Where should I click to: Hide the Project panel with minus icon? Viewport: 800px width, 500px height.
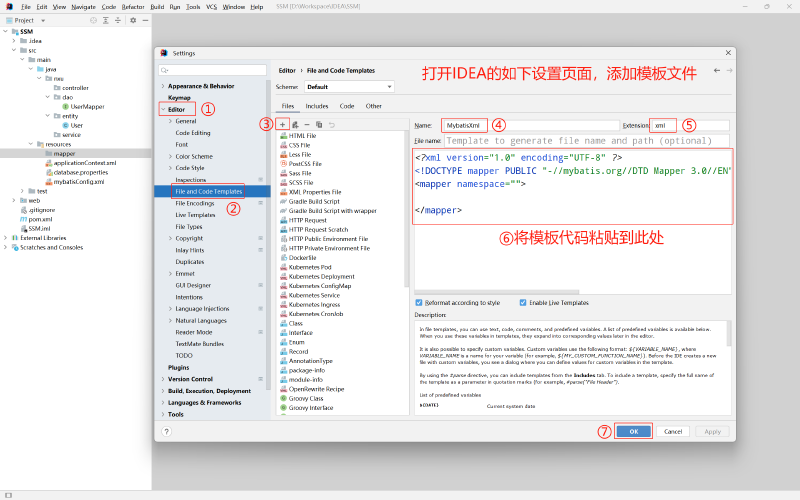tap(145, 20)
